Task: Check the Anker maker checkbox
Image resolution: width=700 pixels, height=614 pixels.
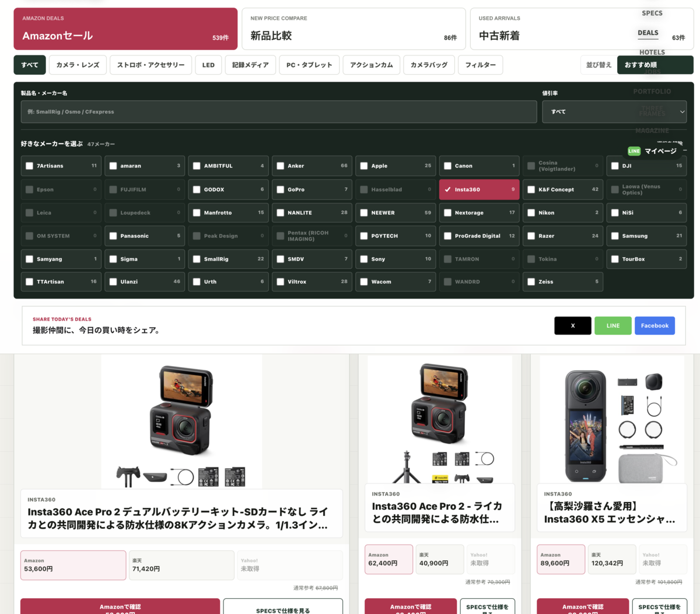Action: (x=281, y=166)
